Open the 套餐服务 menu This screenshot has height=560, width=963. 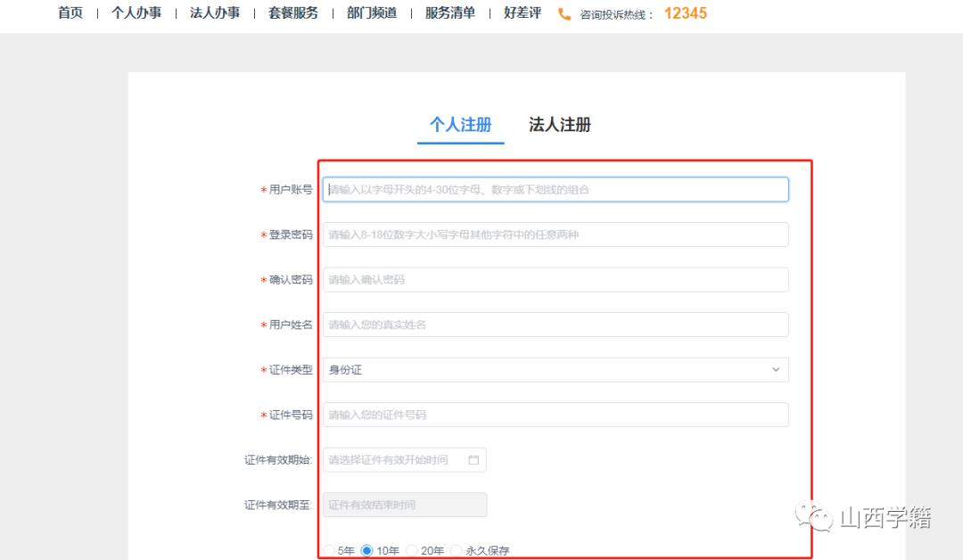pyautogui.click(x=292, y=13)
